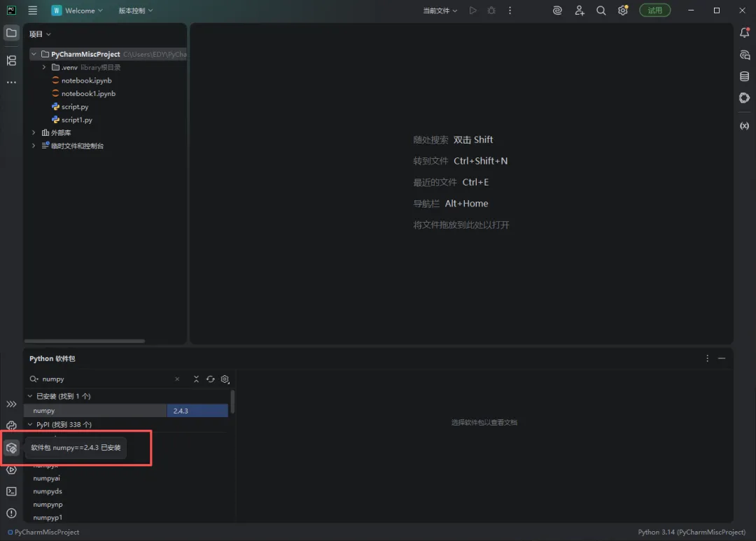Open the AI chat tool window icon
The height and width of the screenshot is (541, 756).
[744, 55]
